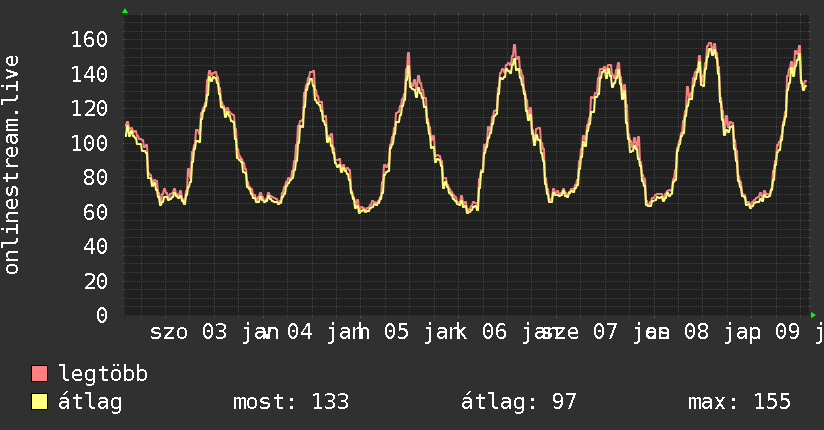Click the 'most: 133' current value
The width and height of the screenshot is (824, 430).
point(290,402)
